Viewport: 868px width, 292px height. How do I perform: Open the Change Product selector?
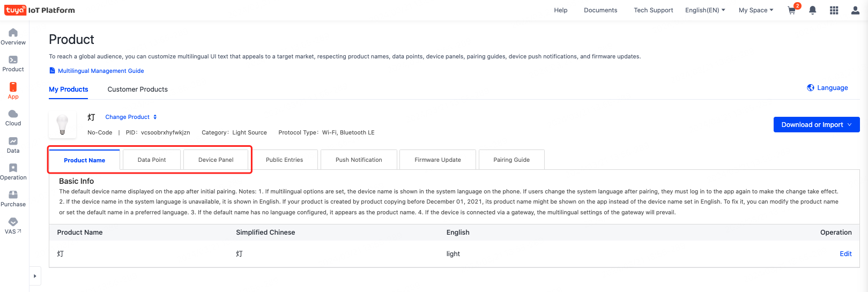(131, 117)
